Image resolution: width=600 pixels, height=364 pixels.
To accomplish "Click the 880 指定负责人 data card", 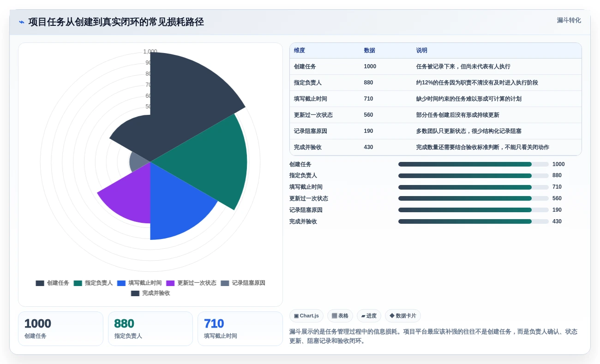I will [150, 328].
